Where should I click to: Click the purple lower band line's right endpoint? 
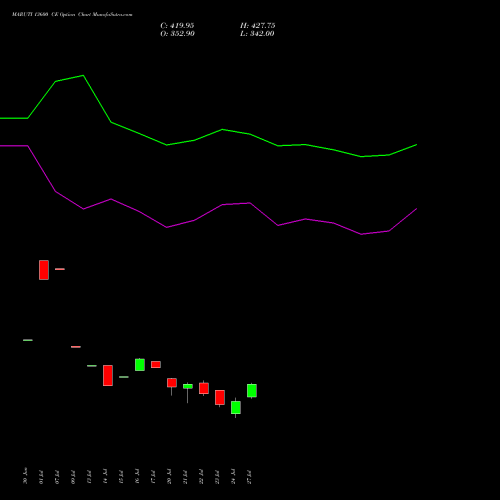point(416,209)
